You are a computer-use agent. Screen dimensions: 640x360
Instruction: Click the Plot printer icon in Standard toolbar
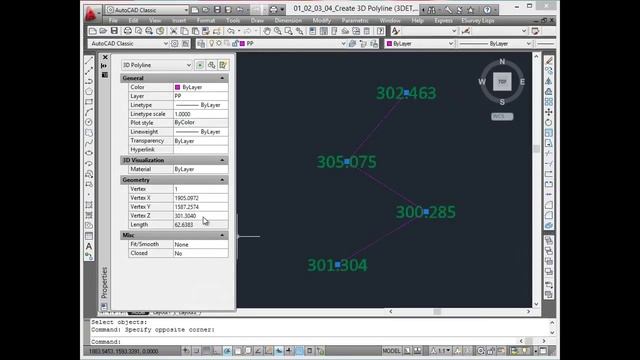coord(128,31)
